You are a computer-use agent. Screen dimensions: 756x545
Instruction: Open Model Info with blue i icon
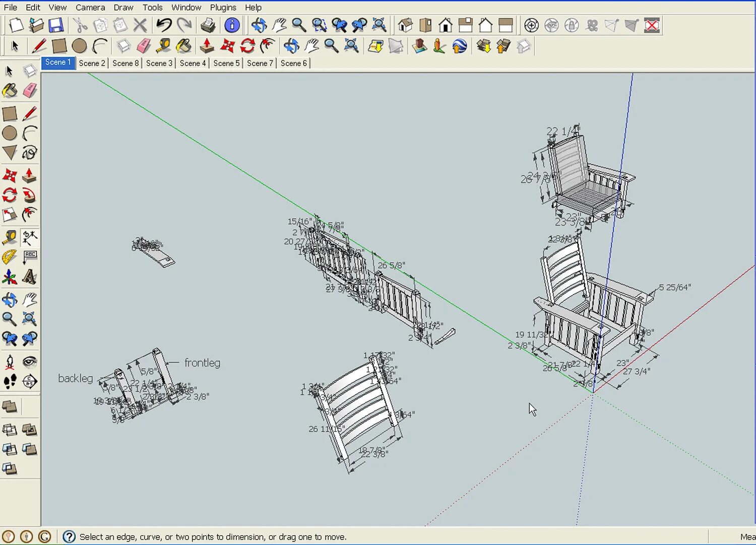tap(232, 25)
